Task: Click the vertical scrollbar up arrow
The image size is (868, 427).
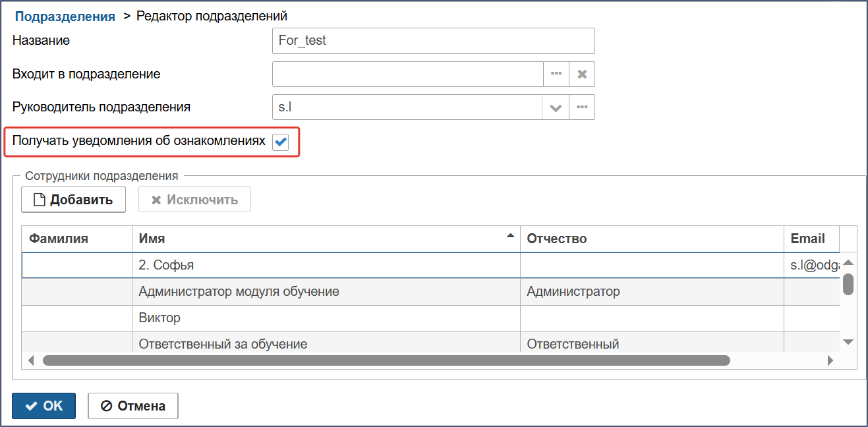Action: click(x=848, y=262)
